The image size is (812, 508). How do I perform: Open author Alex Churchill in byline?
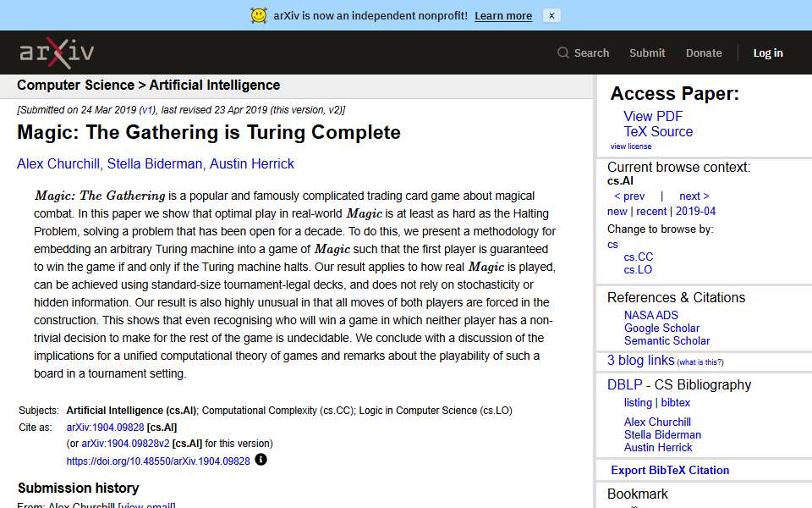pos(58,163)
